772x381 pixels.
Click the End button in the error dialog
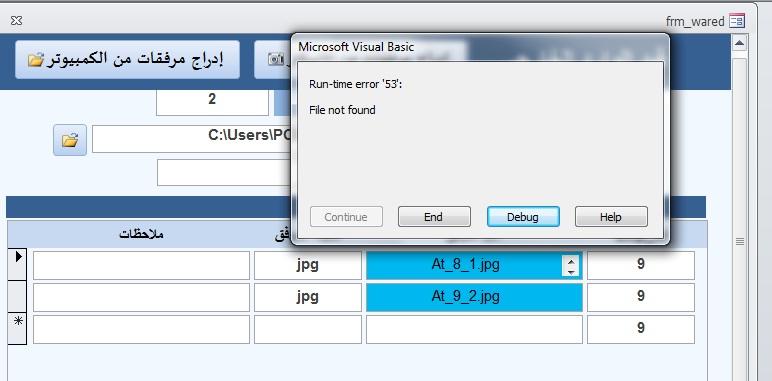pos(434,217)
